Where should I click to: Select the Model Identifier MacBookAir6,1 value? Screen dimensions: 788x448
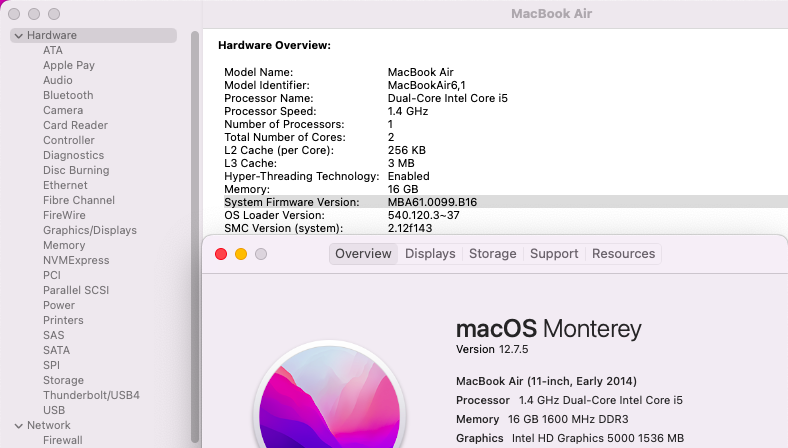427,85
